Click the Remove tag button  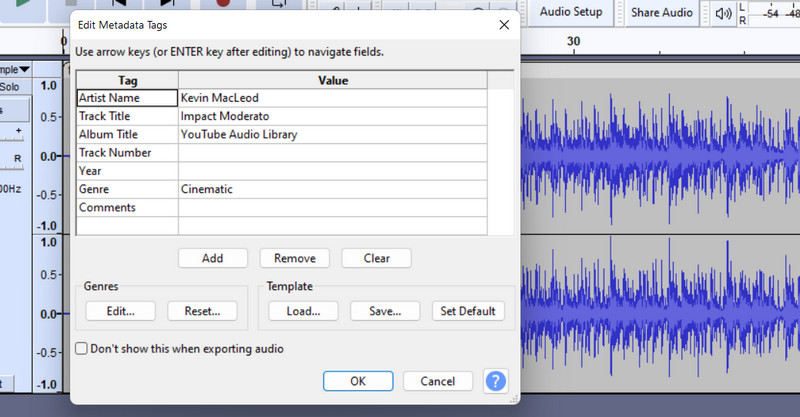click(294, 258)
